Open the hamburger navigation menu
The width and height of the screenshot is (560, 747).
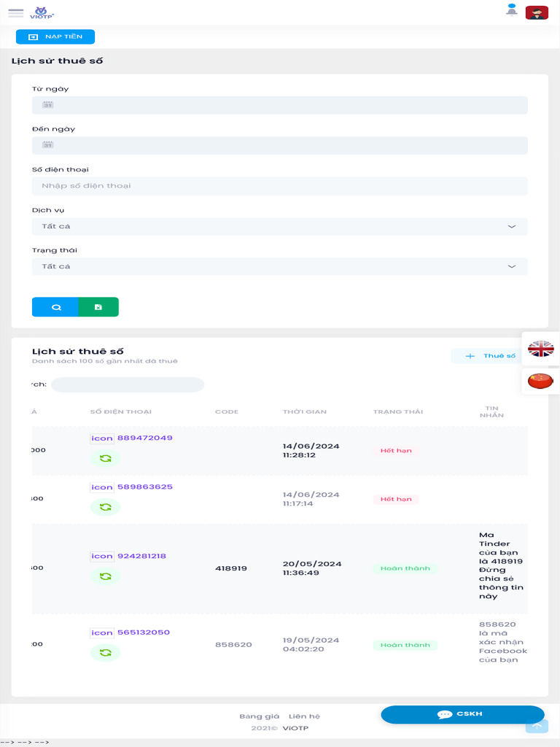pyautogui.click(x=15, y=13)
